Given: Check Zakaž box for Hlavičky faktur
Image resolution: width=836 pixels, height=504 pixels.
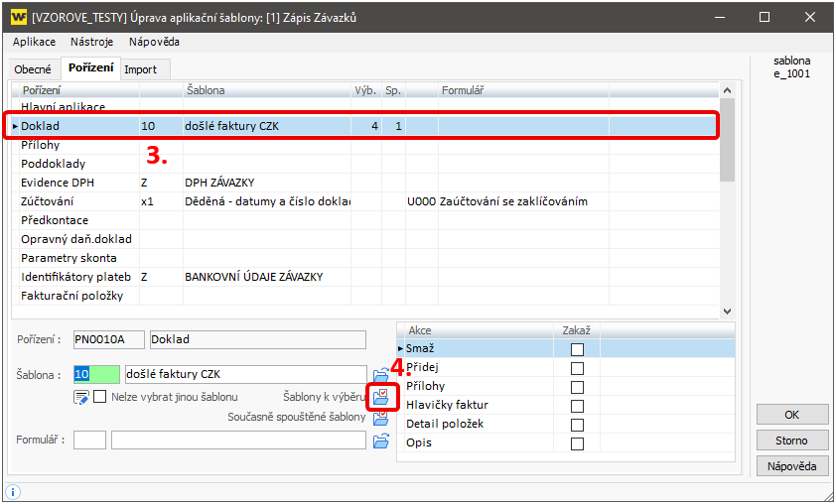Looking at the screenshot, I should [x=577, y=406].
